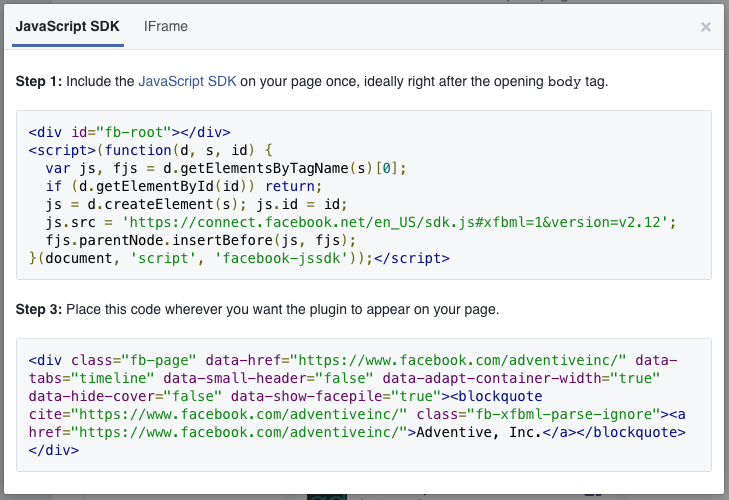Screen dimensions: 729x500
Task: Click the 'return;' keyword in the script
Action: click(x=293, y=187)
